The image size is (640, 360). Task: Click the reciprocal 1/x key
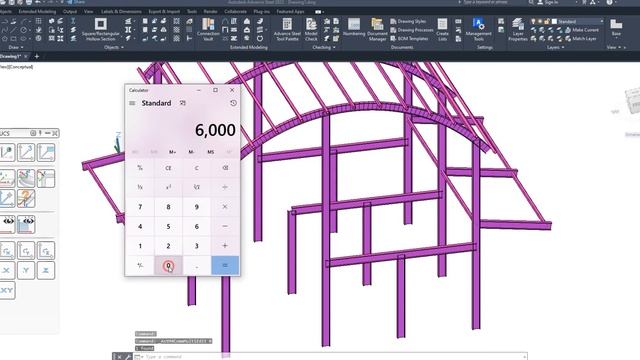(140, 187)
